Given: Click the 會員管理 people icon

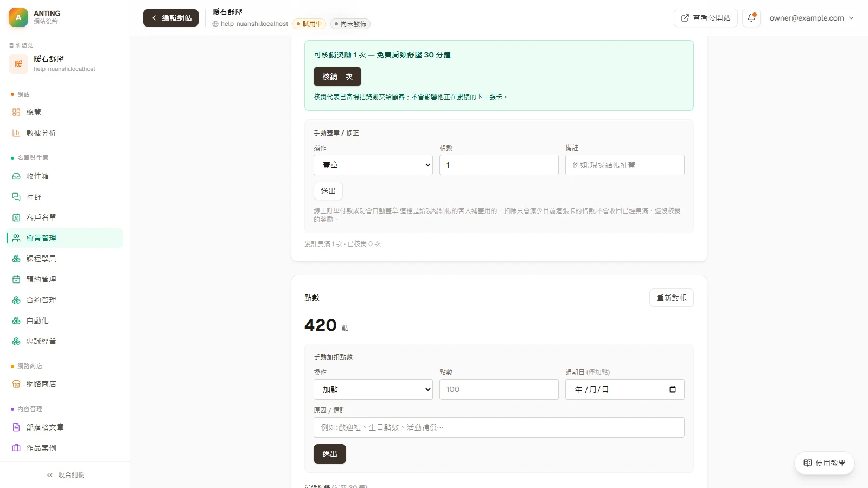Looking at the screenshot, I should (x=16, y=238).
